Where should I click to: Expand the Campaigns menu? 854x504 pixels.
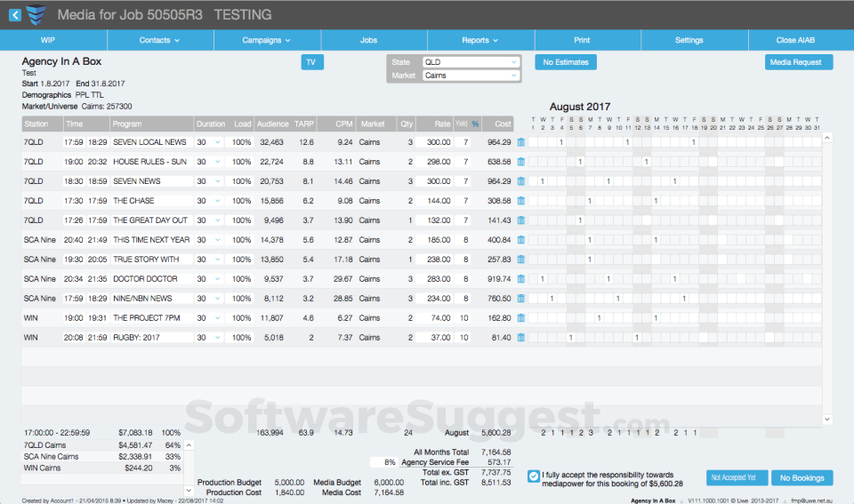[267, 40]
